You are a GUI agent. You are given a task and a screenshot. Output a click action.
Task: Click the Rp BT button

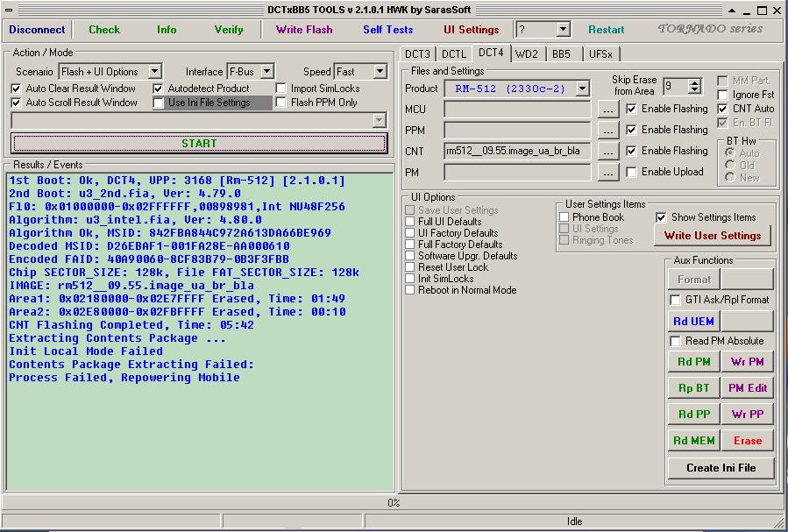coord(693,387)
